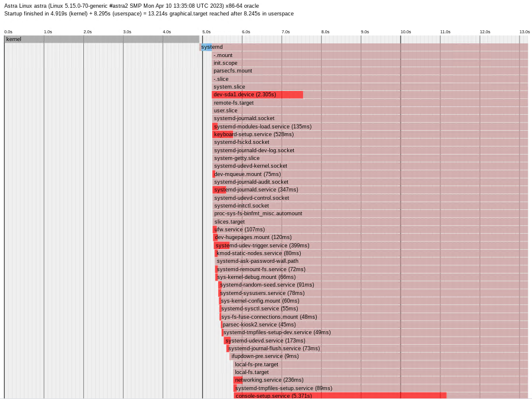Screen dimensions: 532x399
Task: Click keyboard-setup.service (528ms) row
Action: (x=254, y=134)
